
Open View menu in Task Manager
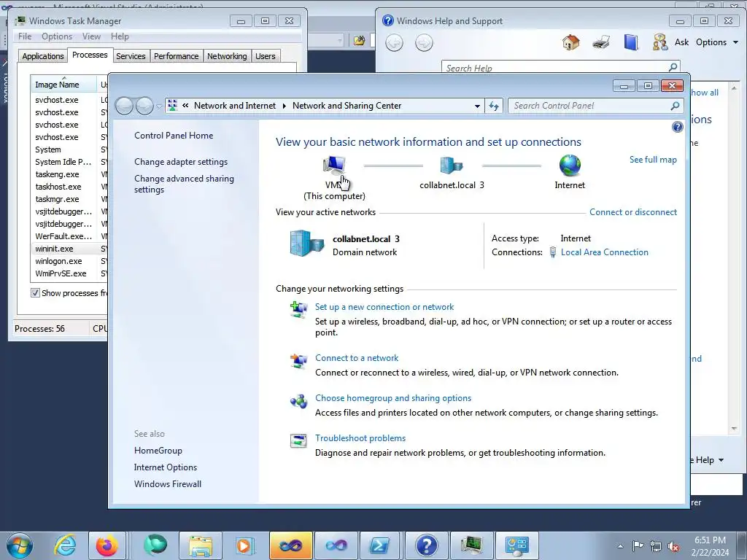pos(91,36)
